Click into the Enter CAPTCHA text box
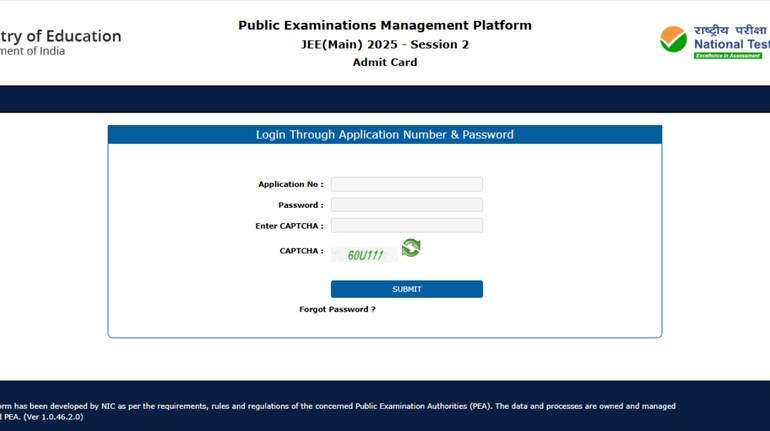 click(406, 226)
